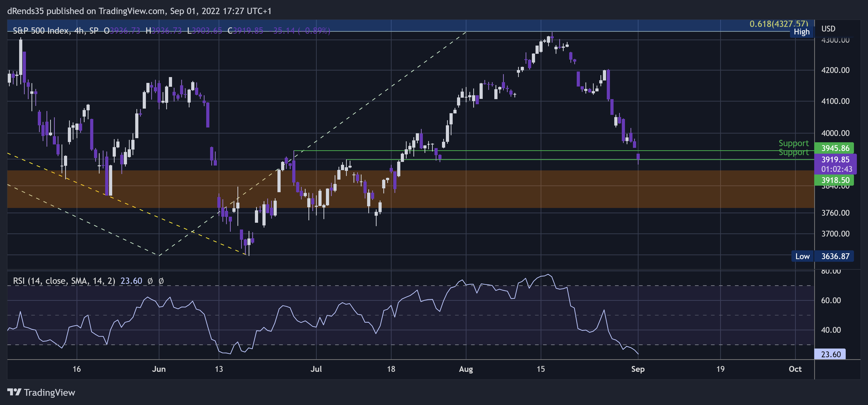Click the Low 3636.87 price tag
Viewport: 868px width, 405px height.
click(822, 256)
